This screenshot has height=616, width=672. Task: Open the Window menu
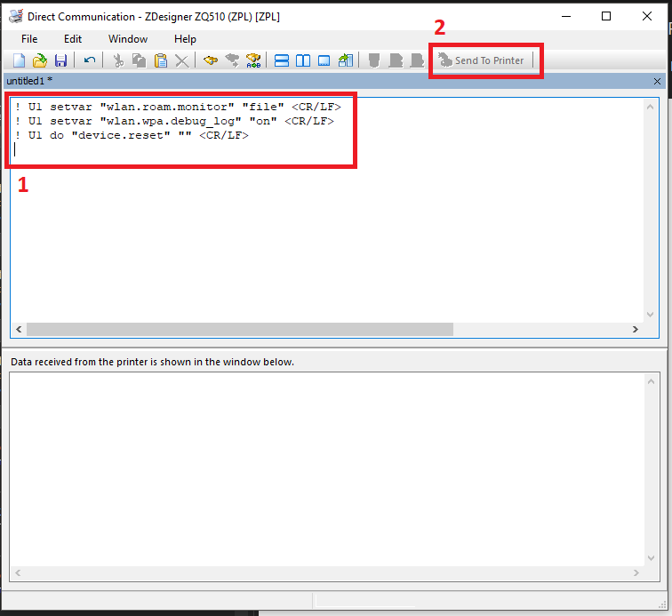[128, 39]
